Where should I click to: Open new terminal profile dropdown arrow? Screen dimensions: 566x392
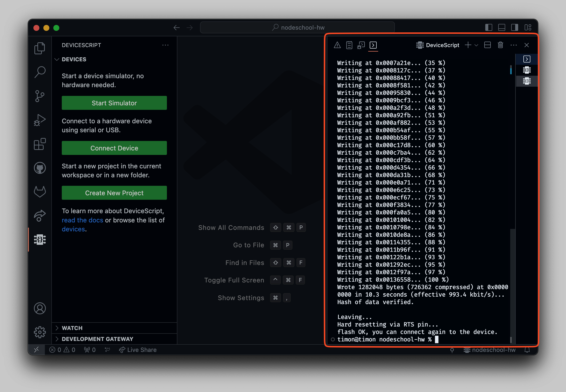476,45
